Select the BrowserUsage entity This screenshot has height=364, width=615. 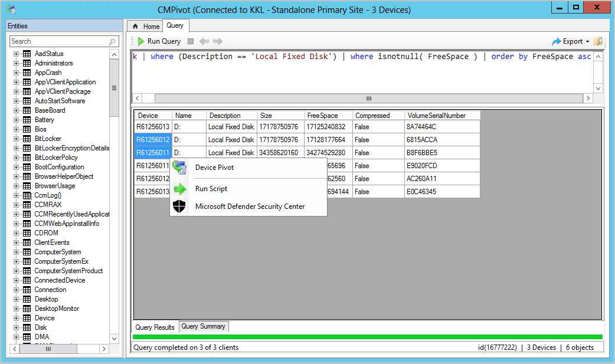coord(55,186)
